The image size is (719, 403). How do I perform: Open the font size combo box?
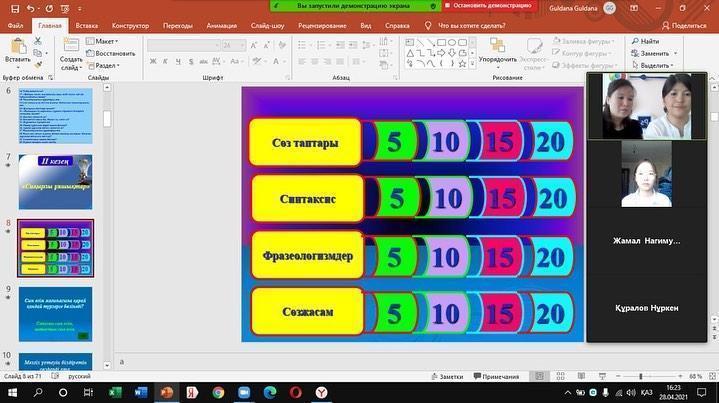coord(234,45)
